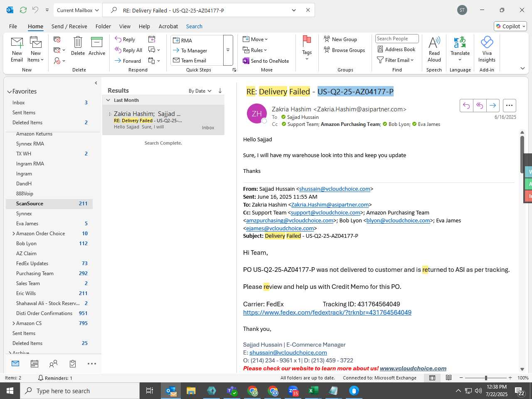Switch to Reading view in status bar
Screen dimensions: 532x399
pyautogui.click(x=448, y=378)
